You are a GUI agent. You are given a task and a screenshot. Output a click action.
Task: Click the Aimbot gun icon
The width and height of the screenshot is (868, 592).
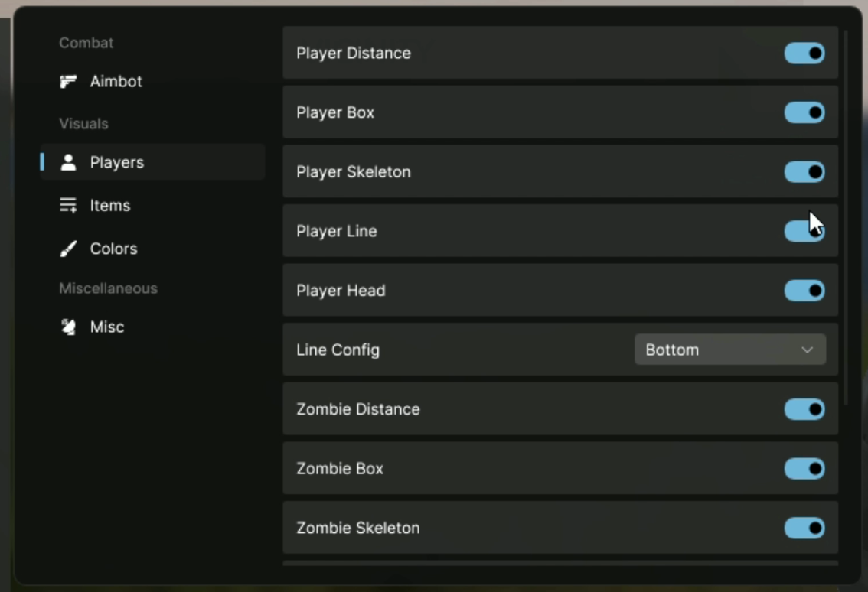(x=69, y=82)
